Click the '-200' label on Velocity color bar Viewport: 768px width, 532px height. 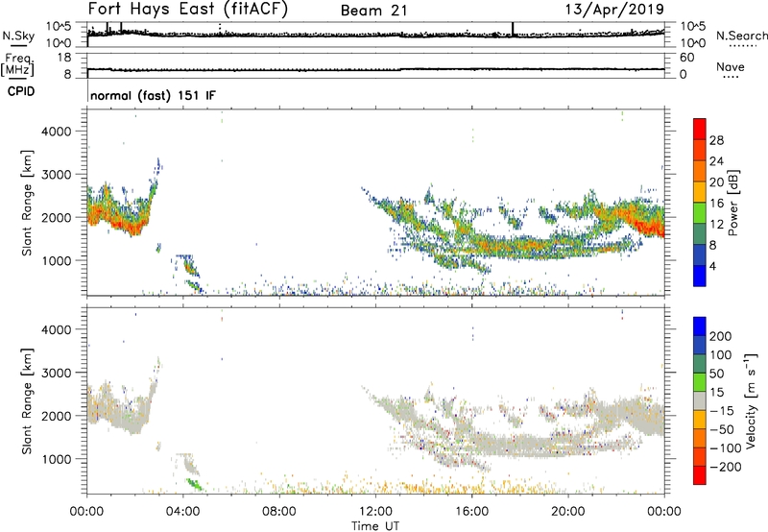tap(726, 467)
